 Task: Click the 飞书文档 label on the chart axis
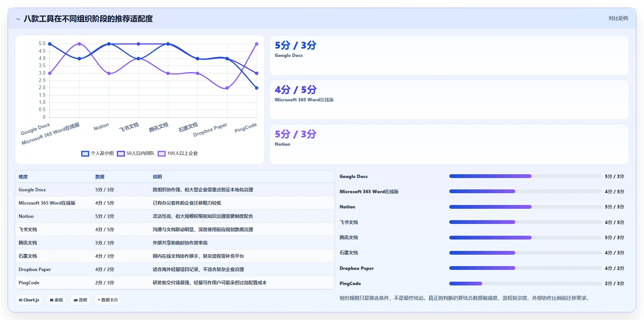pyautogui.click(x=129, y=127)
